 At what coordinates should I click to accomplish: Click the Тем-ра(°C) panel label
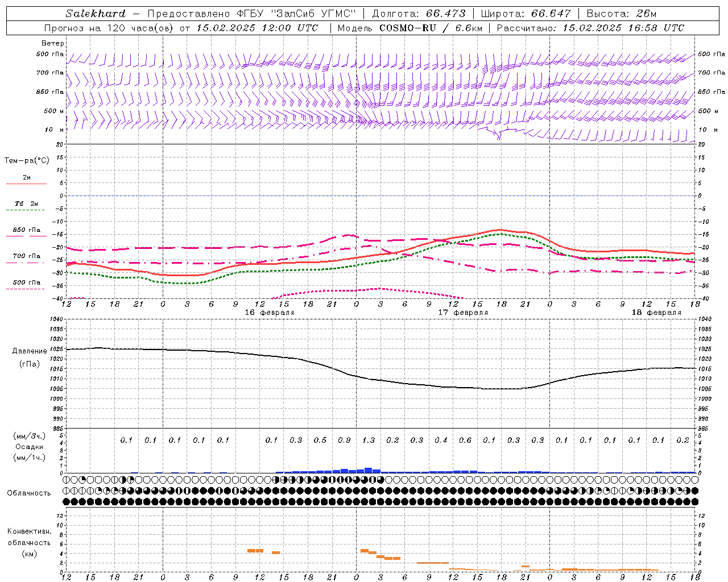coord(27,161)
